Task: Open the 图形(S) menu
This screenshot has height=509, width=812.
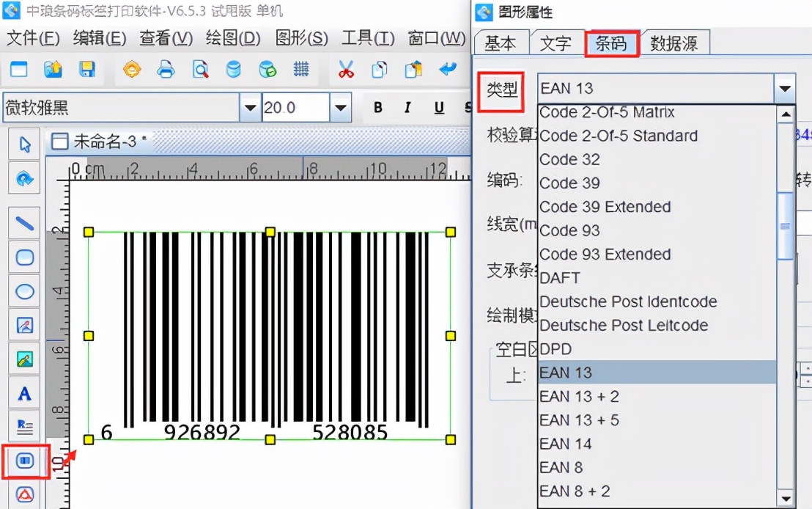Action: click(301, 38)
